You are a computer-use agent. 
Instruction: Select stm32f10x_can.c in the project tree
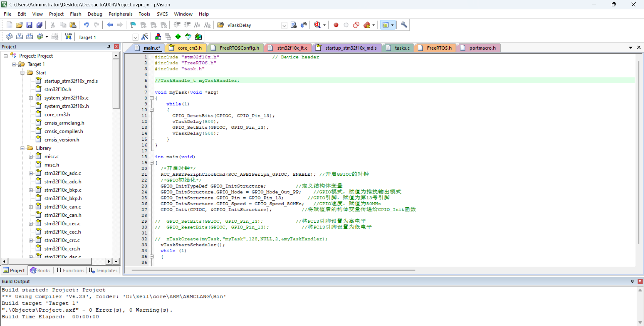click(x=62, y=207)
